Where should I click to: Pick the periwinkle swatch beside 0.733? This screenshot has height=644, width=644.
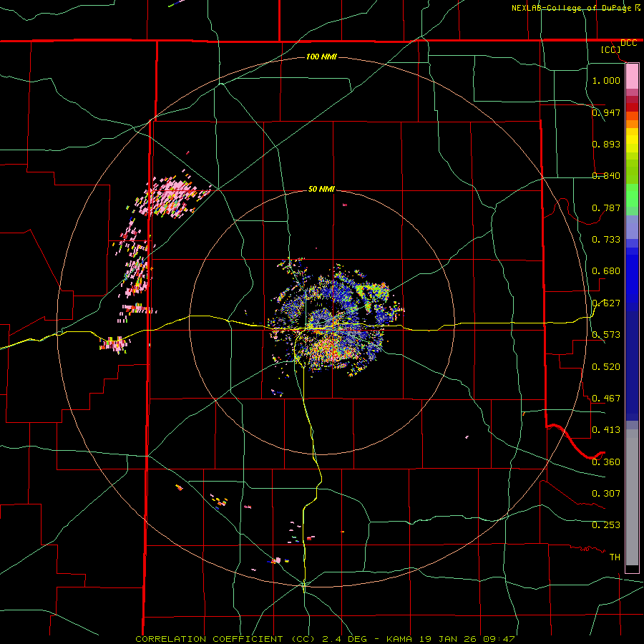[632, 228]
